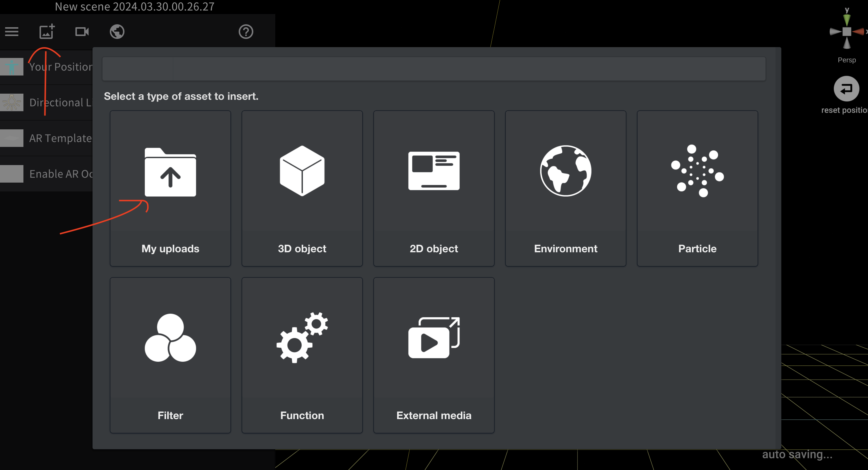This screenshot has height=470, width=868.
Task: Open the help question mark icon
Action: (246, 32)
